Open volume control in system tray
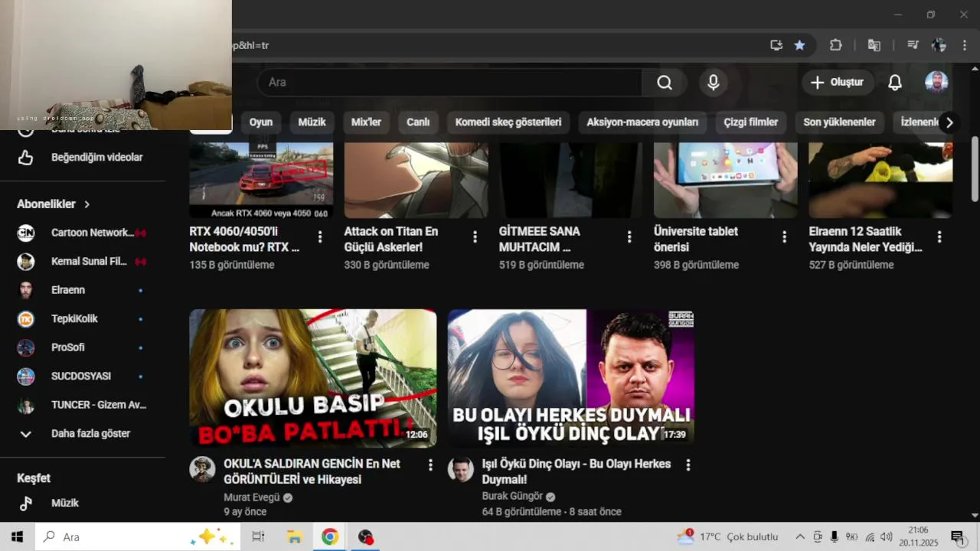This screenshot has height=551, width=980. click(887, 537)
